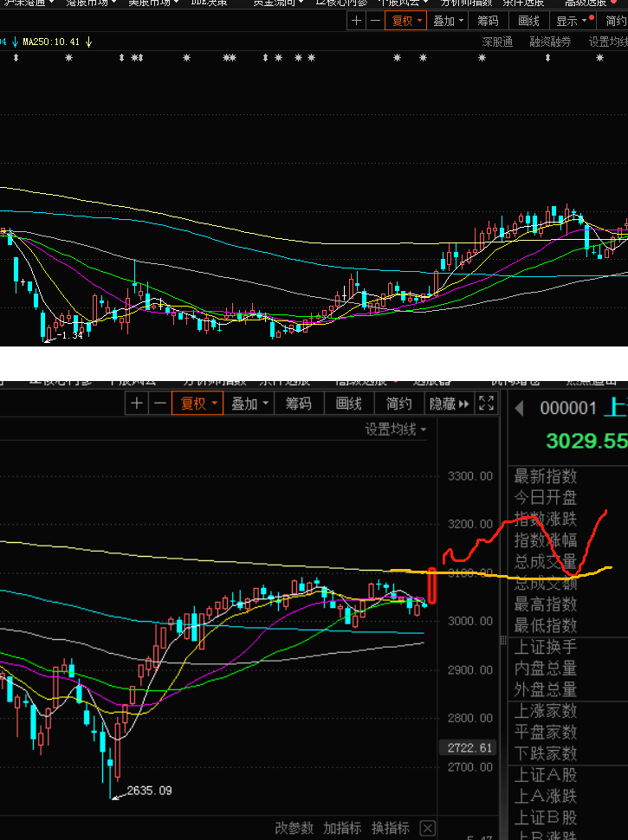
Task: Click the 3200.00 price axis label
Action: point(470,524)
